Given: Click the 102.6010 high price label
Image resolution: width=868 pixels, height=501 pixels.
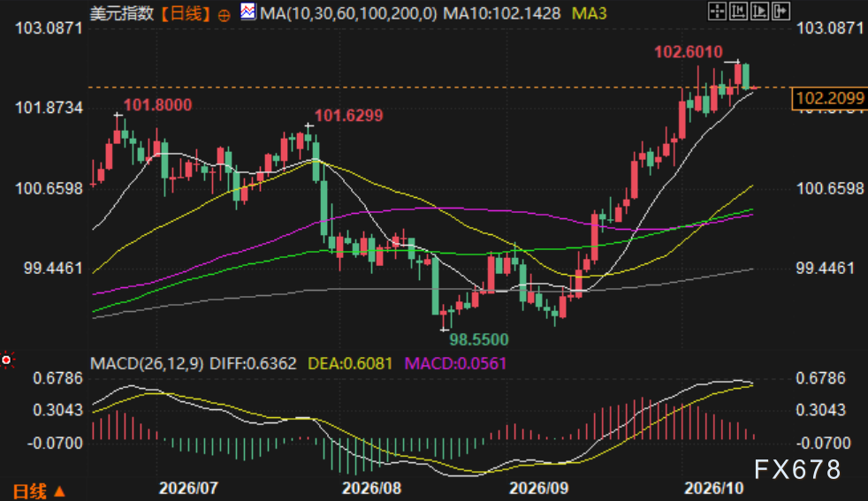Looking at the screenshot, I should [x=688, y=52].
